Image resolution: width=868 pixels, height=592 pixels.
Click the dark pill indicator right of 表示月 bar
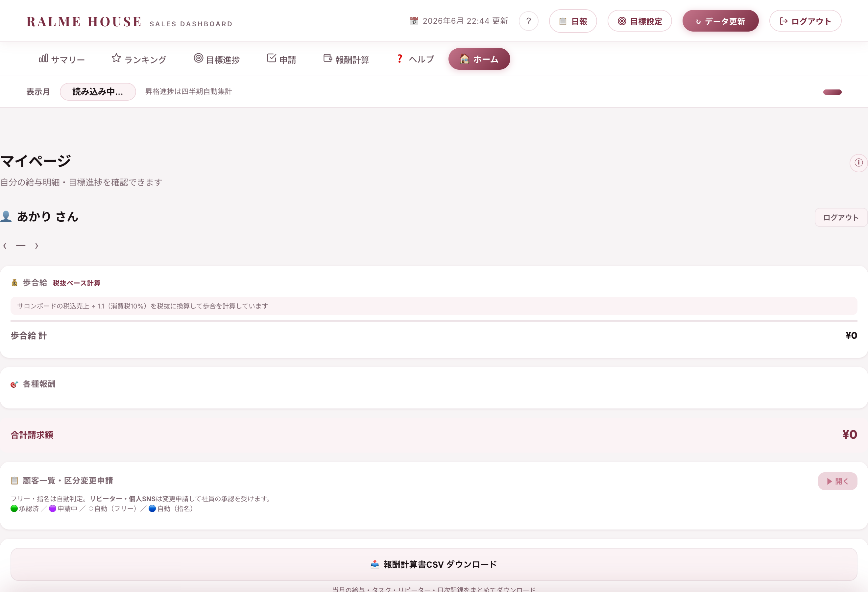(x=832, y=92)
